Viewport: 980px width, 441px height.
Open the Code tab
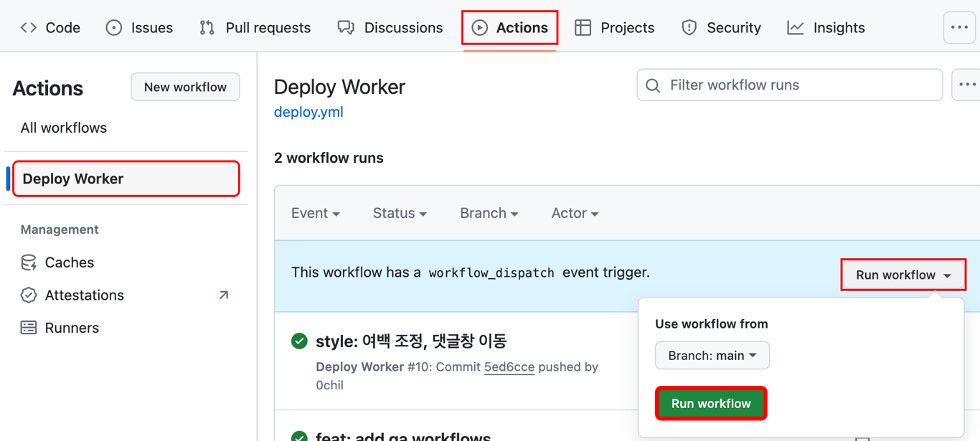click(x=50, y=27)
